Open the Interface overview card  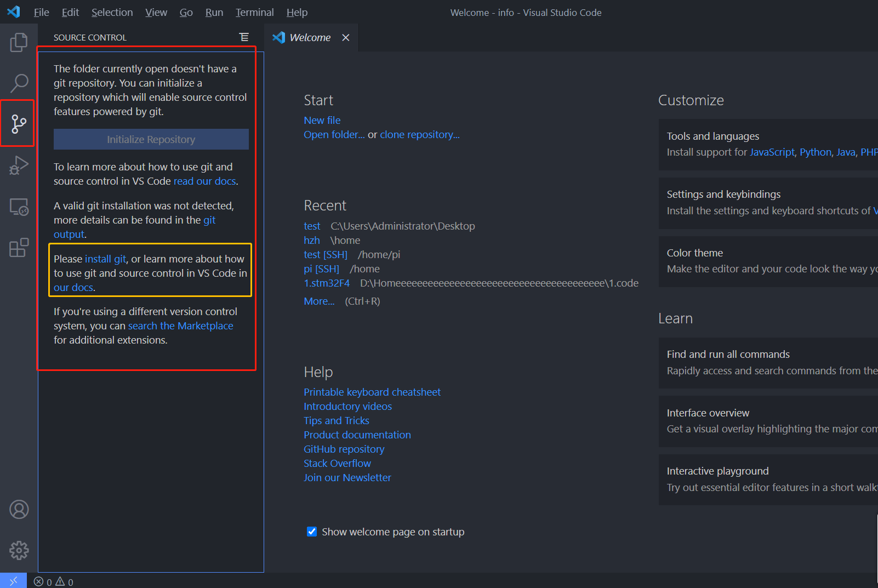pyautogui.click(x=768, y=421)
